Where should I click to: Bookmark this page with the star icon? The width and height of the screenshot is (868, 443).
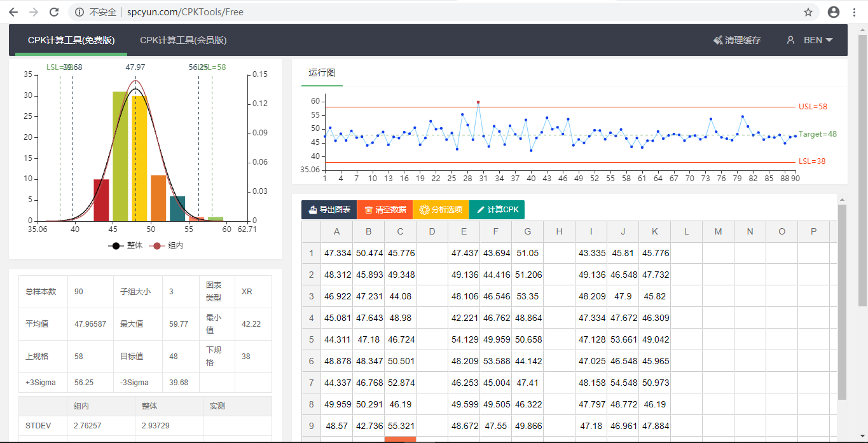click(x=808, y=12)
